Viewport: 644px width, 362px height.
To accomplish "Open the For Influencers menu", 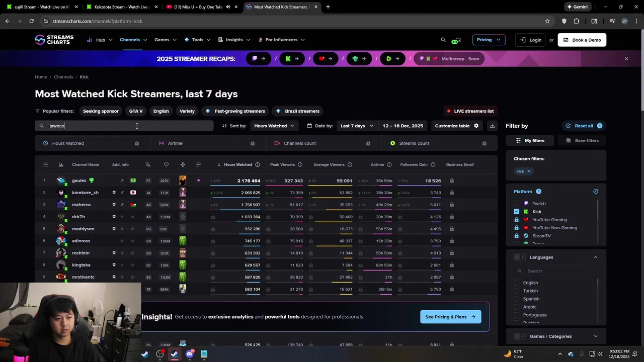I will coord(281,40).
